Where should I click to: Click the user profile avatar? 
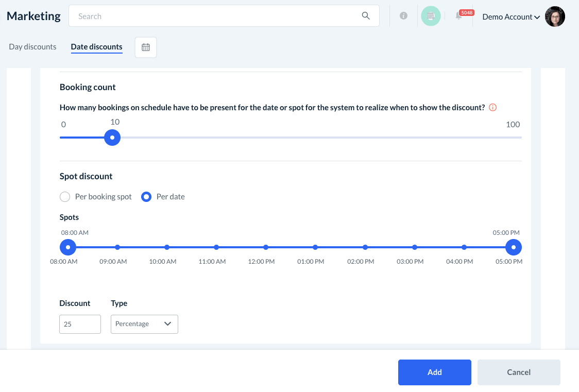555,16
